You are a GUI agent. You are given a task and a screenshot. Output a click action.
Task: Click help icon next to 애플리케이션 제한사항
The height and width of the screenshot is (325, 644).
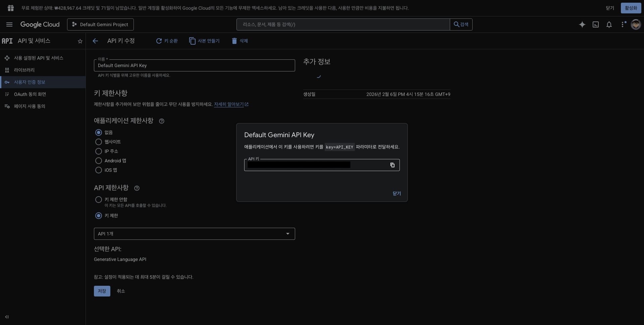tap(162, 121)
